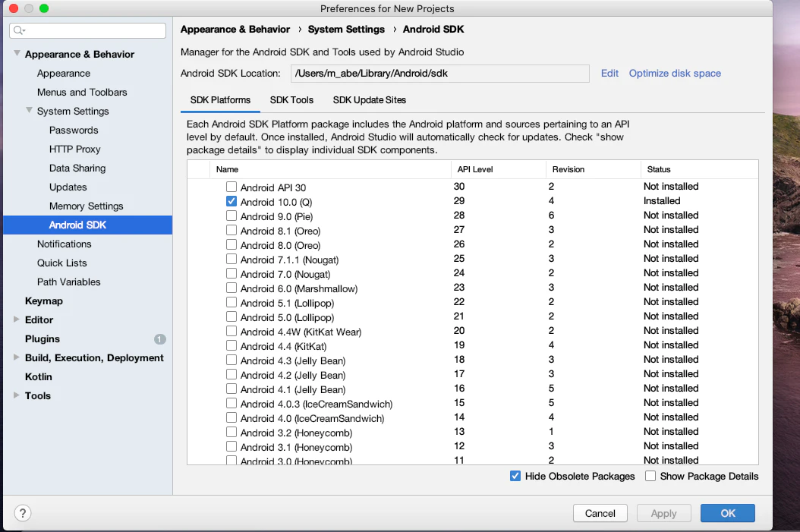The image size is (800, 532).
Task: Open Quick Lists settings
Action: (x=62, y=263)
